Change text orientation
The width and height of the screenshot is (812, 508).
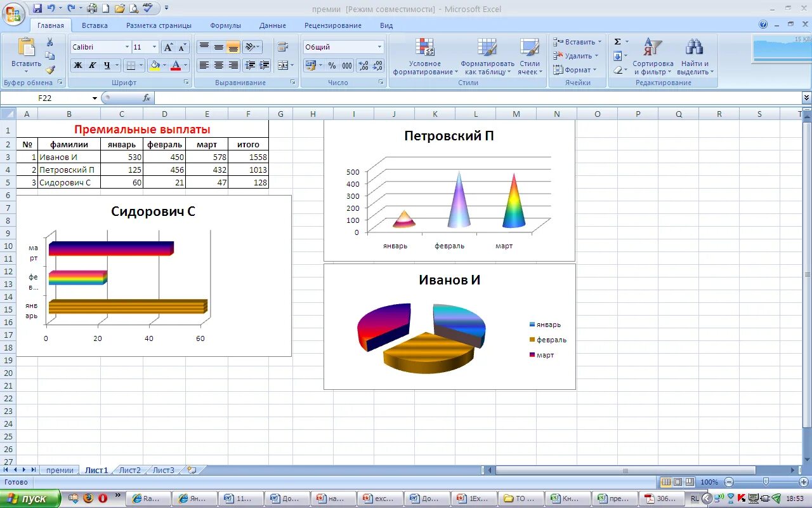[252, 47]
